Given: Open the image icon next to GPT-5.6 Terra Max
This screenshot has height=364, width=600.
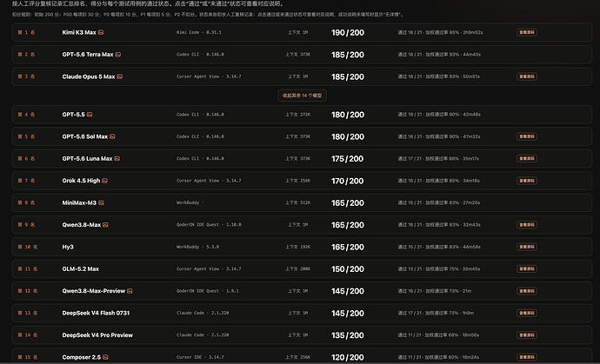Looking at the screenshot, I should click(118, 55).
